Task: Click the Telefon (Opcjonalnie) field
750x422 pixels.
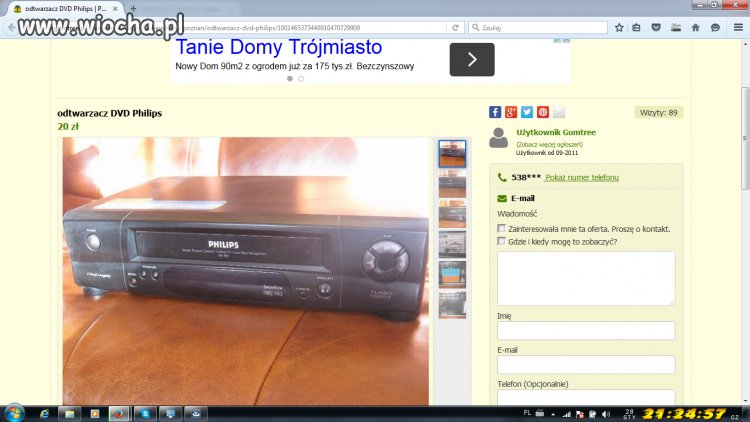Action: click(586, 398)
